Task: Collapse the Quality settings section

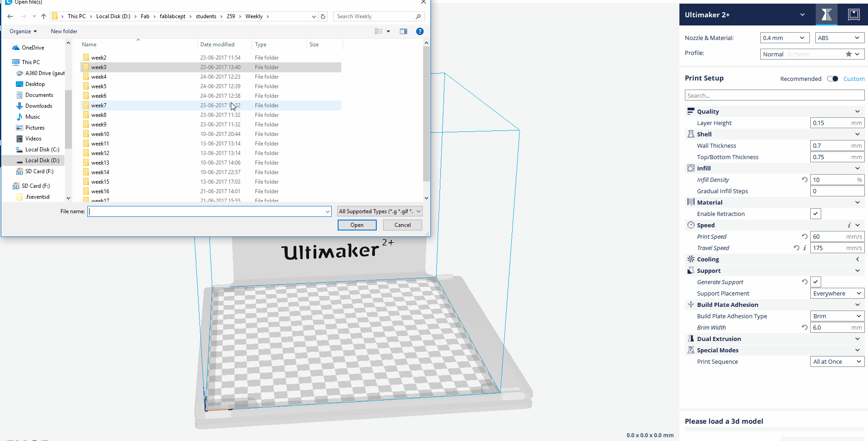Action: (x=774, y=111)
